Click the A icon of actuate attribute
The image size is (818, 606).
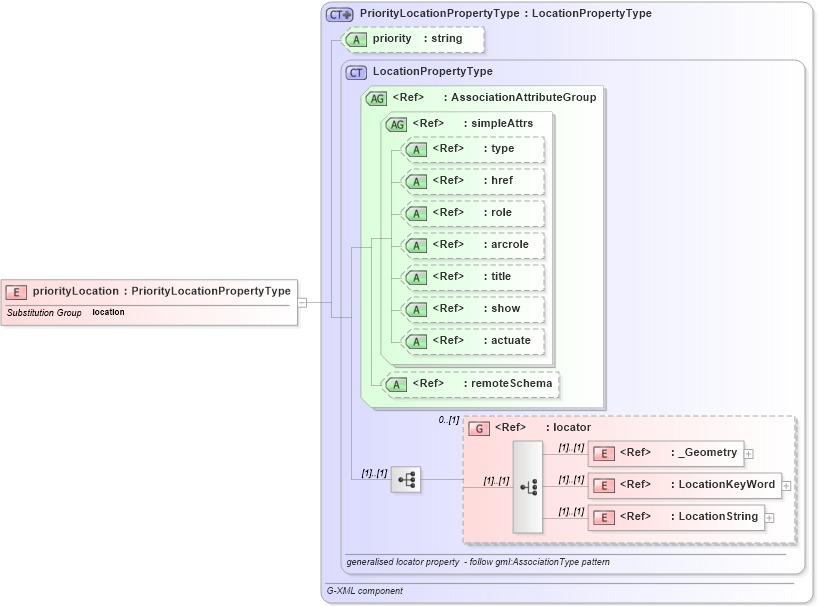pos(415,341)
